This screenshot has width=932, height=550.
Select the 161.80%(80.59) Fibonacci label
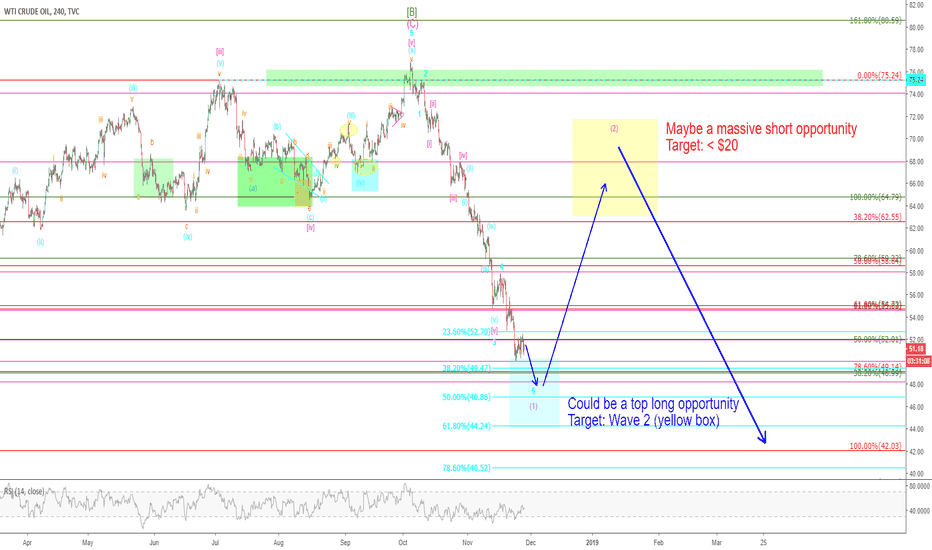coord(875,20)
